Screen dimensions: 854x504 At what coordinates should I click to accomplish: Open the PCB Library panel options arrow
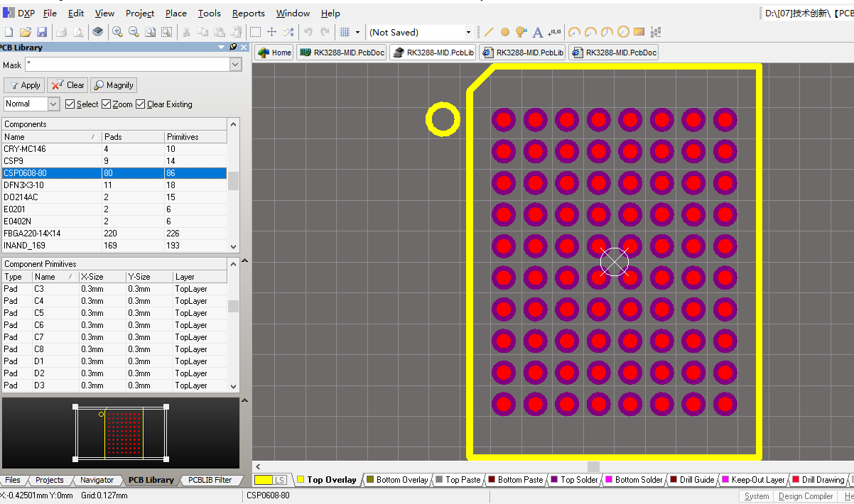pyautogui.click(x=222, y=47)
